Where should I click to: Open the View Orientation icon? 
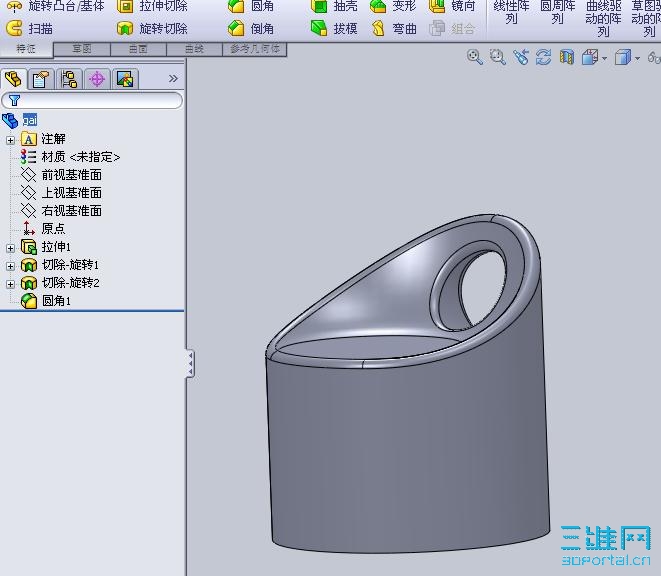590,57
